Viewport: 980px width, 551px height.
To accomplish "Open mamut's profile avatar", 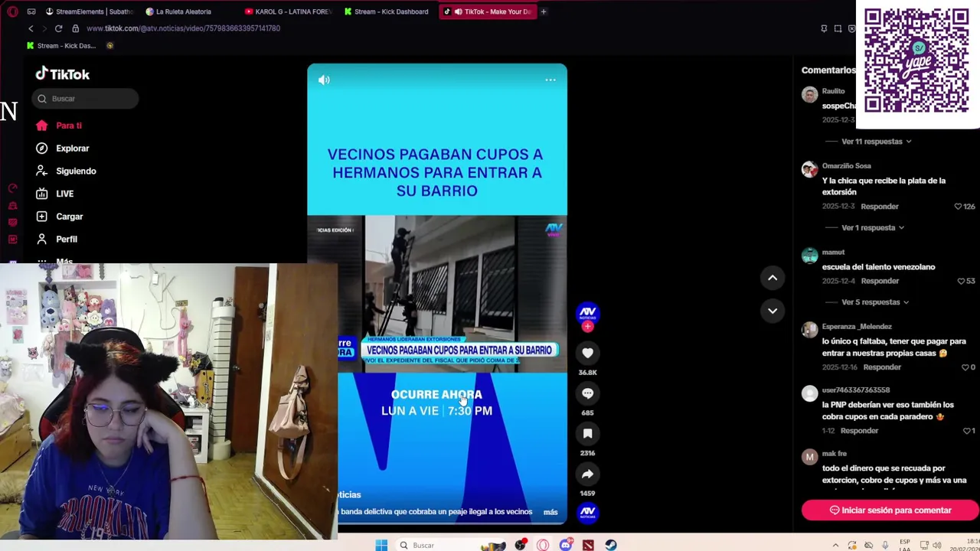I will [x=809, y=256].
